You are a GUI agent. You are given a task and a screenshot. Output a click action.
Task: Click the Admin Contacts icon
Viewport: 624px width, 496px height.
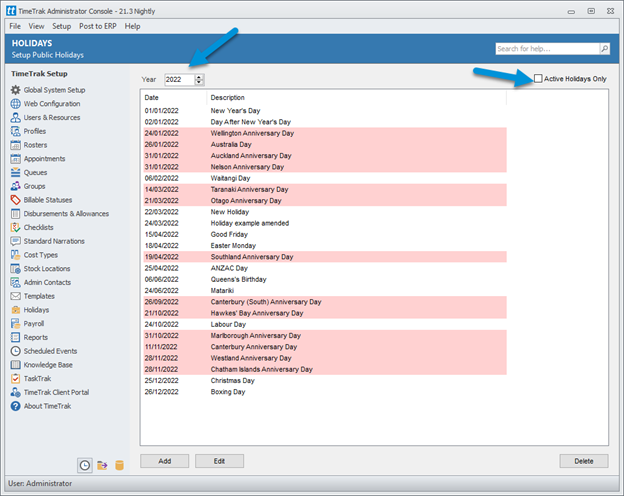click(15, 282)
